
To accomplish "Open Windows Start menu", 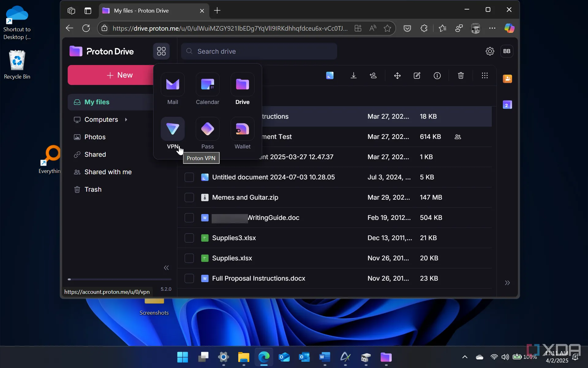I will [183, 357].
